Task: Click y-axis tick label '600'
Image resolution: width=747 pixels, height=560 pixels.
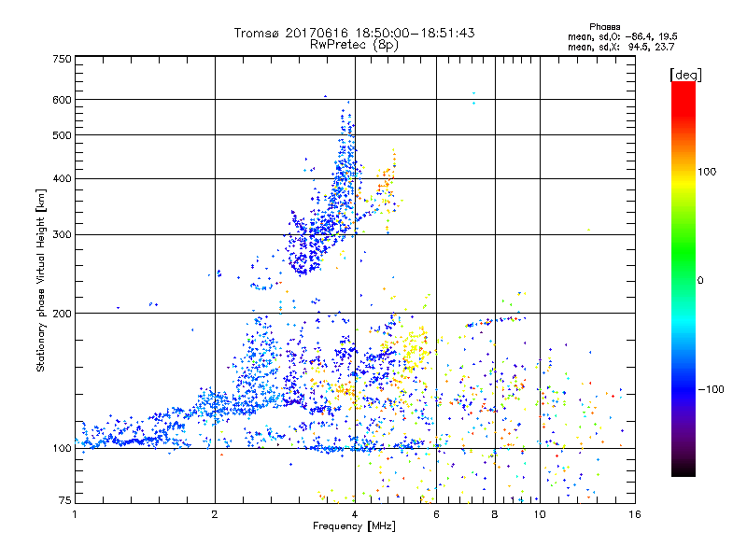Action: tap(63, 100)
